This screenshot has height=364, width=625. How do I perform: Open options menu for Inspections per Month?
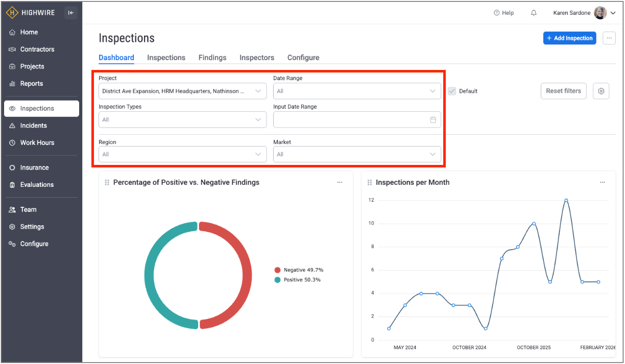click(602, 182)
